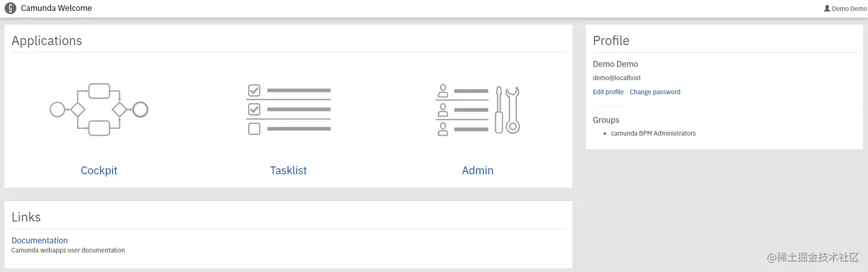Viewport: 868px width, 272px height.
Task: Open Admin via the users-and-tools icon
Action: [x=478, y=109]
